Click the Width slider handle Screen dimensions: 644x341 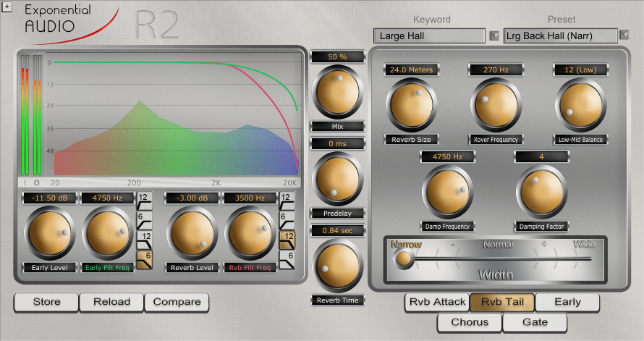tap(404, 258)
